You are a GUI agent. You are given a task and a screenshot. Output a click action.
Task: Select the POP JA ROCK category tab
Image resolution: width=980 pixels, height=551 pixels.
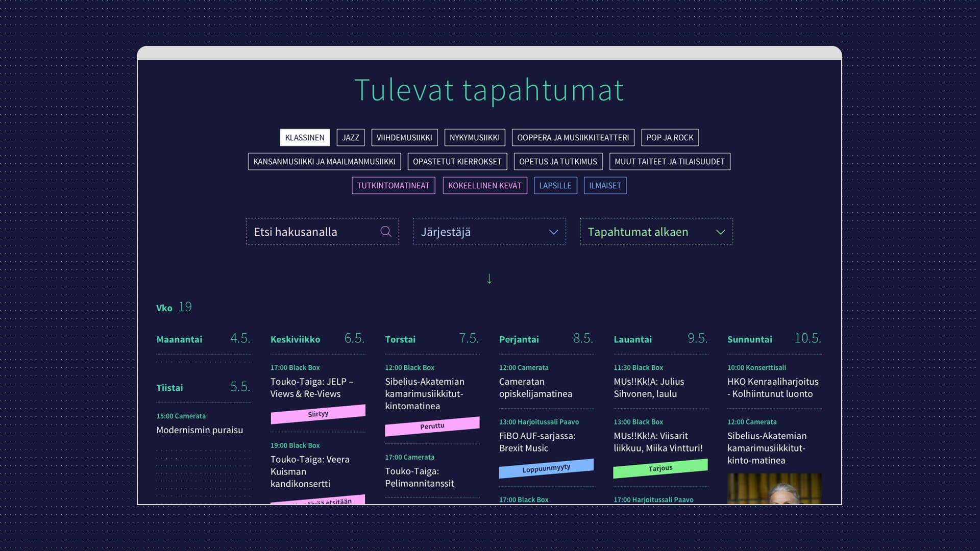[x=670, y=137]
